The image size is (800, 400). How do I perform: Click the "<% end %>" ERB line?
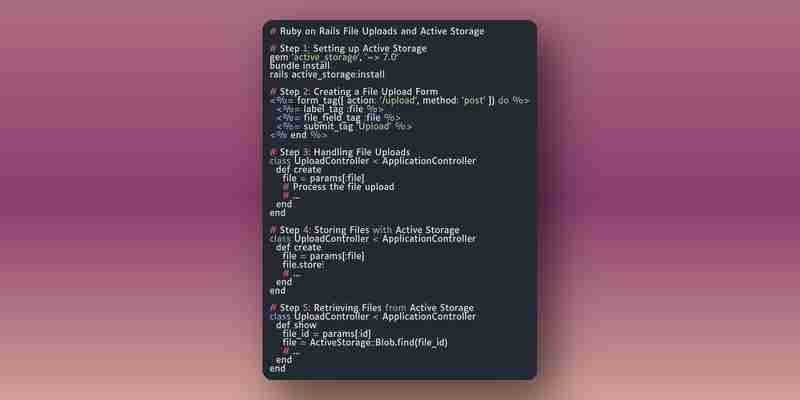pos(298,135)
